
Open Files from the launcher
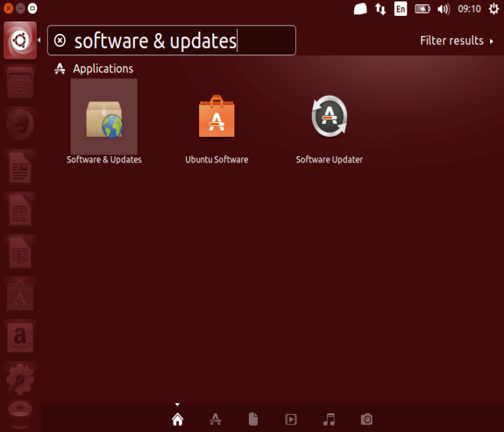pos(20,82)
